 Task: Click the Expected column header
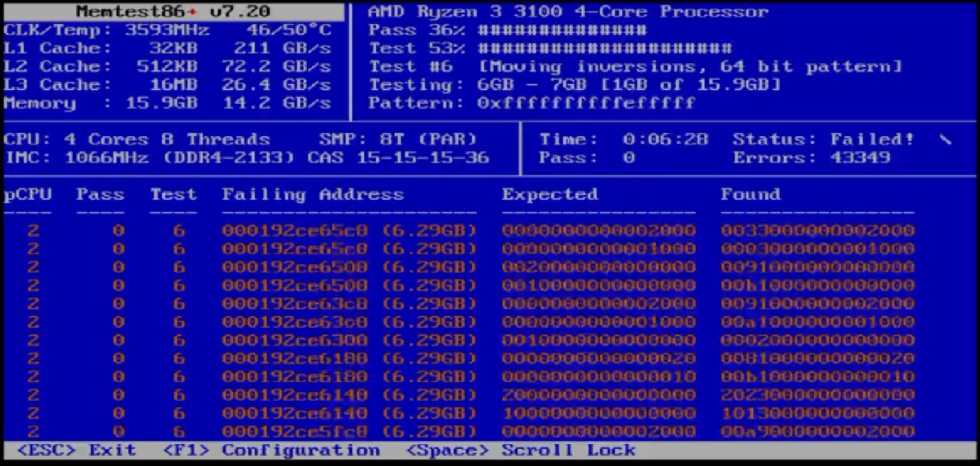549,195
